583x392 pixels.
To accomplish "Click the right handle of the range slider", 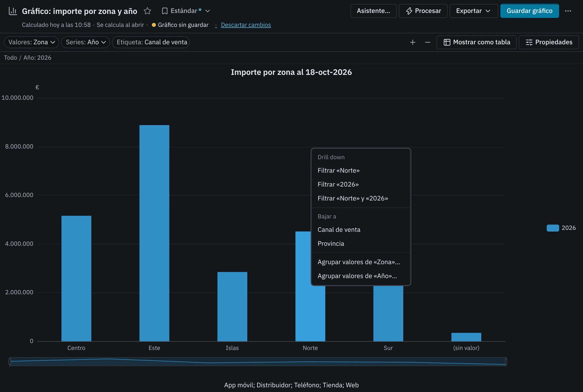I will 506,362.
